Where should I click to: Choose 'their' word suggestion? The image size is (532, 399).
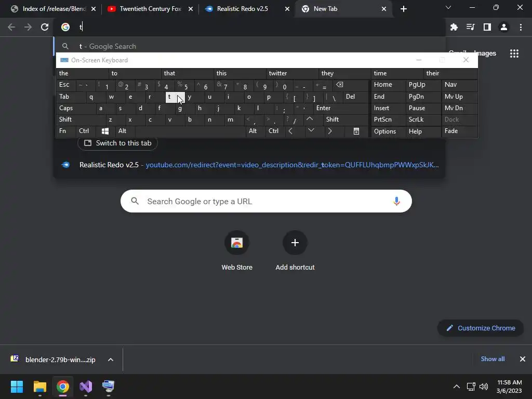click(450, 73)
